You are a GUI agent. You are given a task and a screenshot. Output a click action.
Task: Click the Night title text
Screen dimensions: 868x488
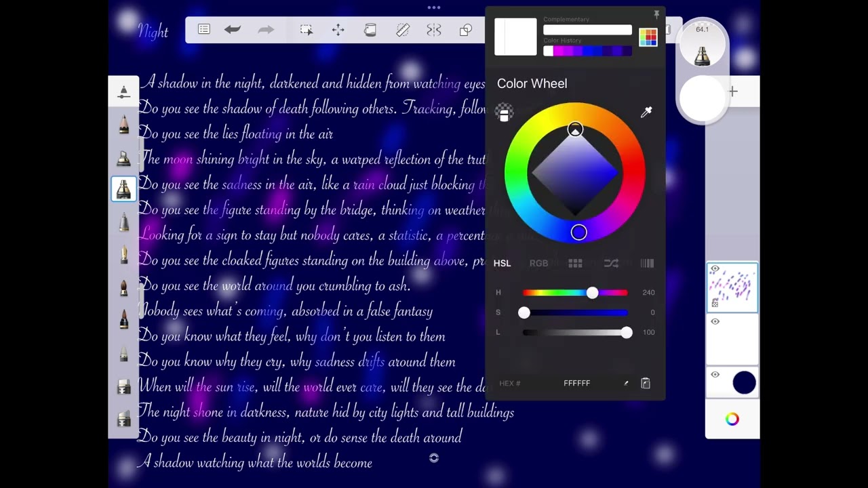click(x=153, y=31)
